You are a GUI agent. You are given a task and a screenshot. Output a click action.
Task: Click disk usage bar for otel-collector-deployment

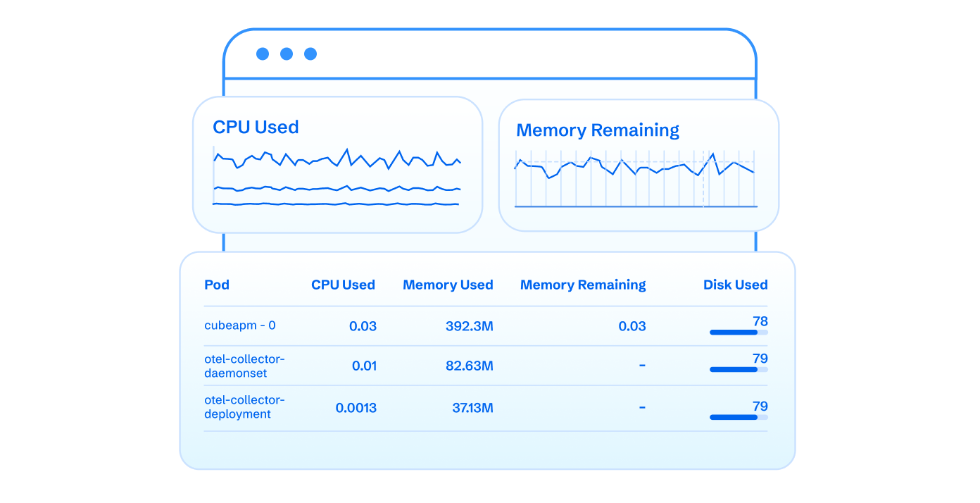tap(738, 417)
